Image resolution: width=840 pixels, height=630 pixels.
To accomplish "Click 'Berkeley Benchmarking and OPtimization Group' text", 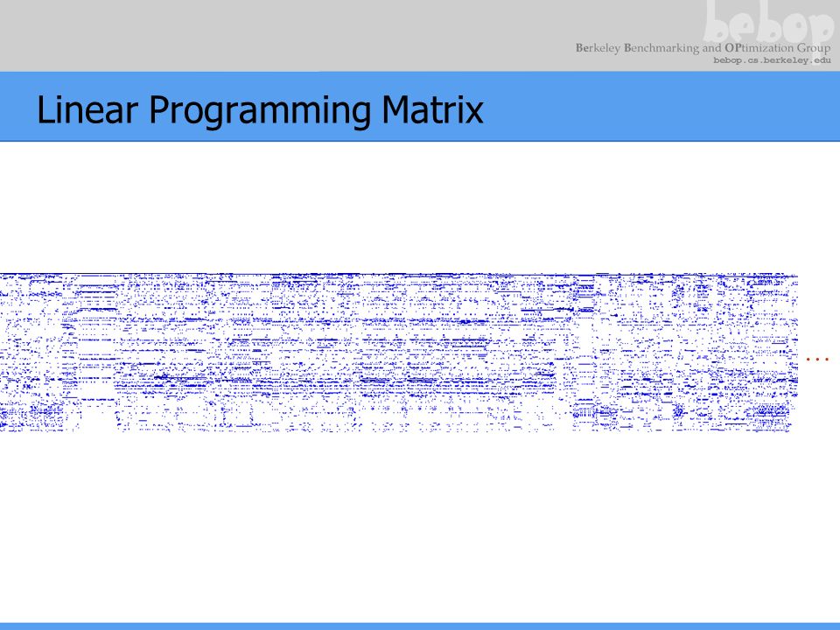I will click(703, 48).
